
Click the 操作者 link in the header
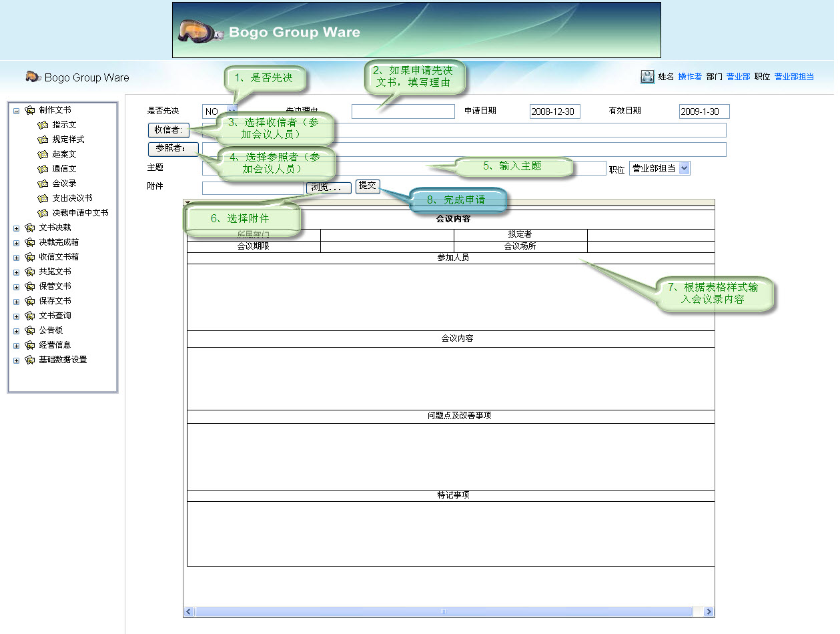coord(689,77)
